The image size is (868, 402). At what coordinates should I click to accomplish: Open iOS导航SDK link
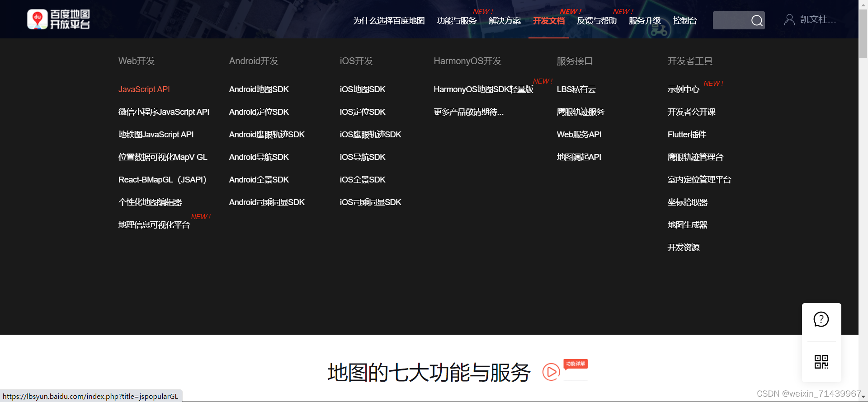coord(363,157)
